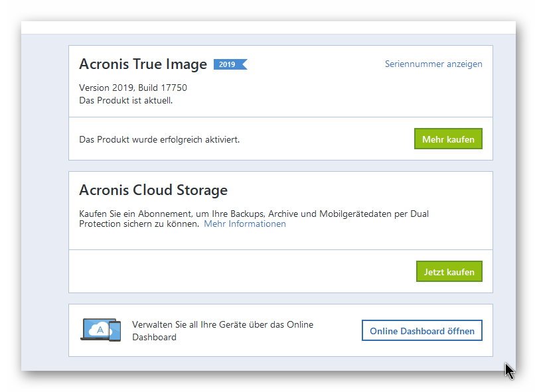Click the Kaufen Sie ein Abonnement description

coord(254,219)
